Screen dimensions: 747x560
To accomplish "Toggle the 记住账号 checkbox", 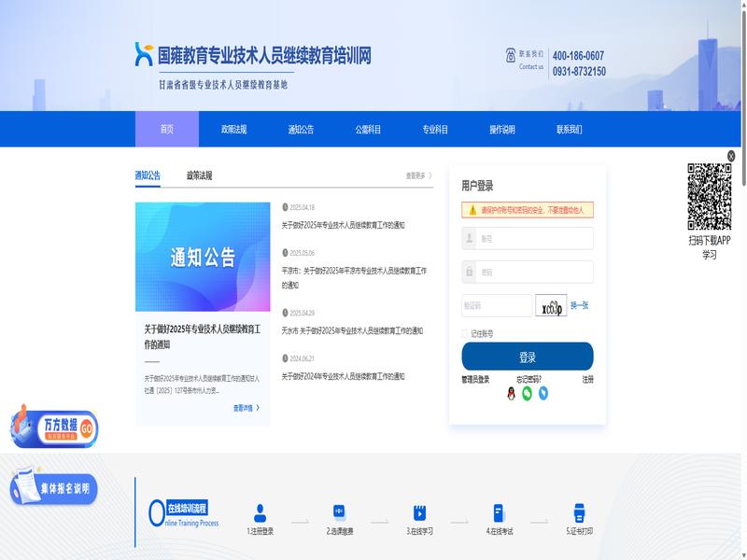I will tap(466, 333).
